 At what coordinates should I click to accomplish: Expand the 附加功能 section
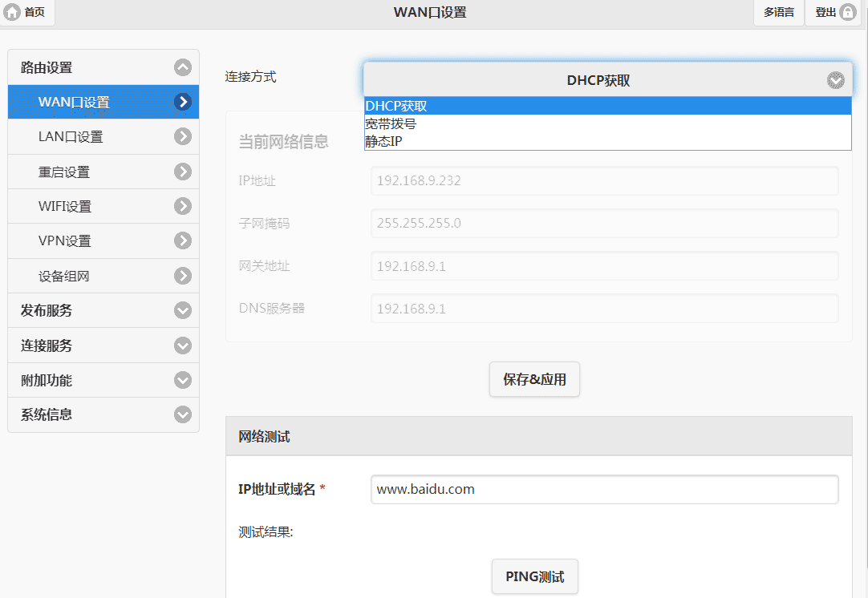point(183,380)
